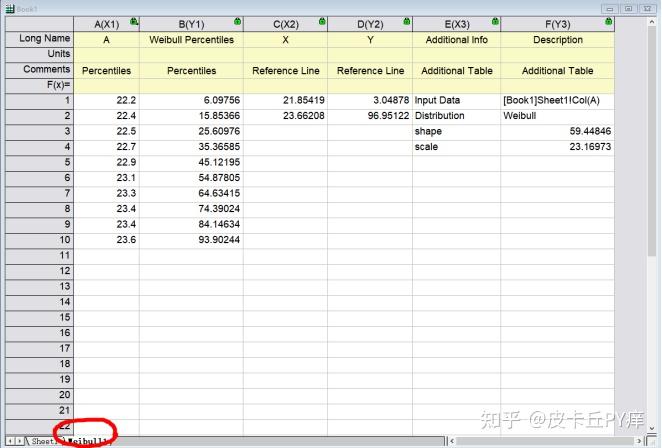The height and width of the screenshot is (448, 662).
Task: Select column header F(Y3)
Action: coord(557,24)
